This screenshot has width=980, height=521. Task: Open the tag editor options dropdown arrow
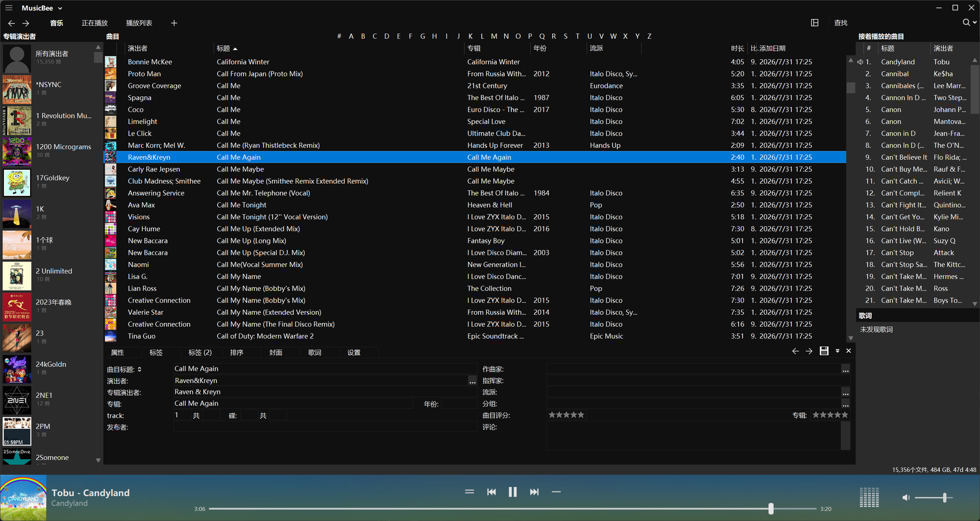838,351
